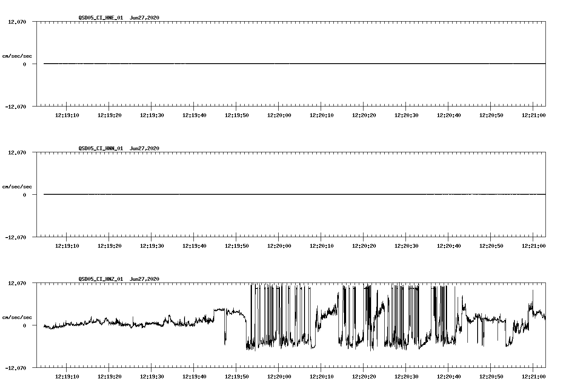The height and width of the screenshot is (392, 576).
Task: Click the 12:20:20 time label under HNZ plot
Action: (x=364, y=377)
